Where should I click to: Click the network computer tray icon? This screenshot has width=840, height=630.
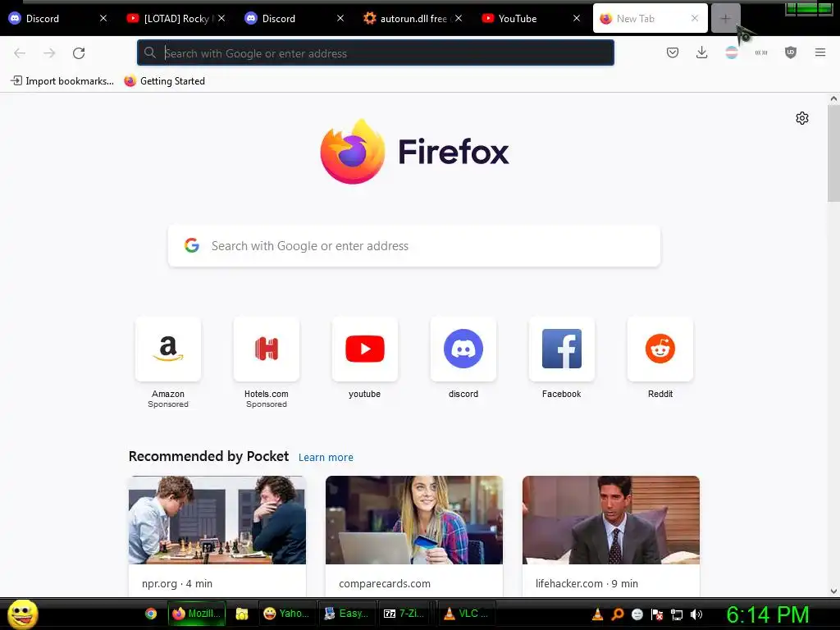(677, 614)
